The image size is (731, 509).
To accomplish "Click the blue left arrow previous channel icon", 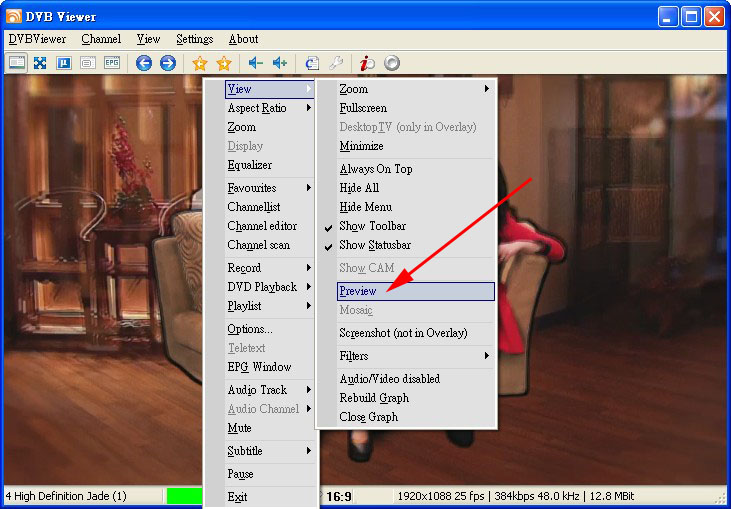I will pos(144,63).
